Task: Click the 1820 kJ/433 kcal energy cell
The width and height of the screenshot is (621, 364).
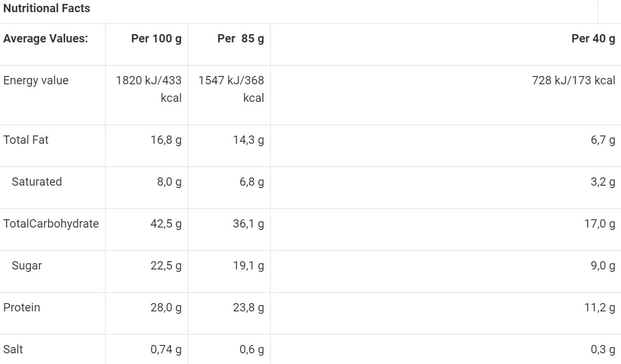Action: click(149, 89)
